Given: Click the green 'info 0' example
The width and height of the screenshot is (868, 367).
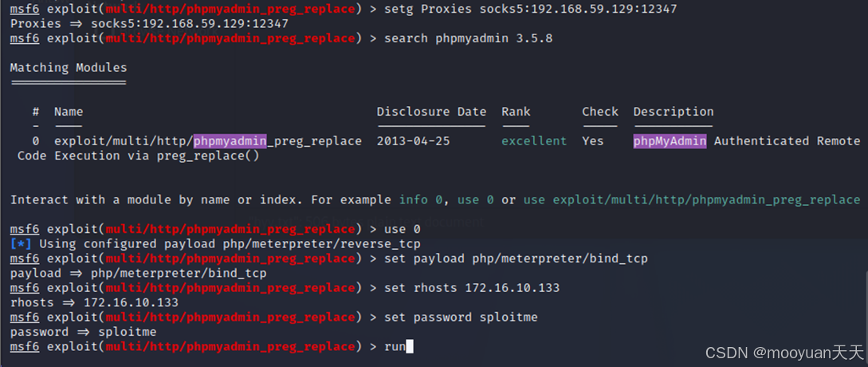Looking at the screenshot, I should coord(421,199).
